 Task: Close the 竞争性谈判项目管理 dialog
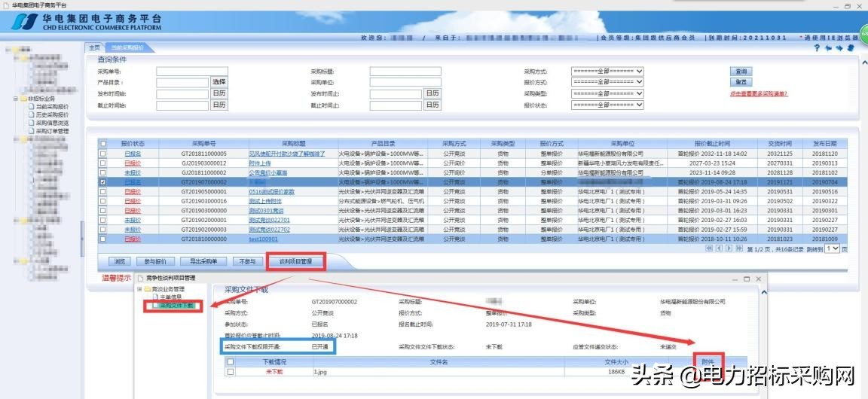(x=759, y=279)
